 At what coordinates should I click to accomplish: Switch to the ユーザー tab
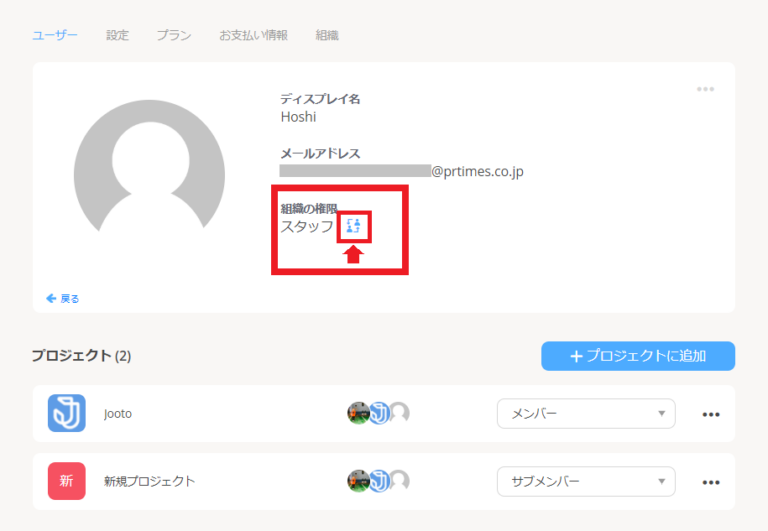coord(55,35)
